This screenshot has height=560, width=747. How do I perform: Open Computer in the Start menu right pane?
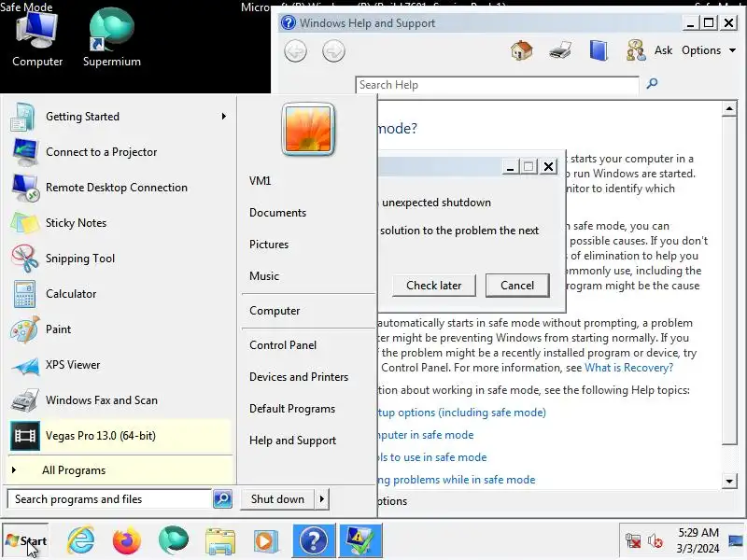275,311
